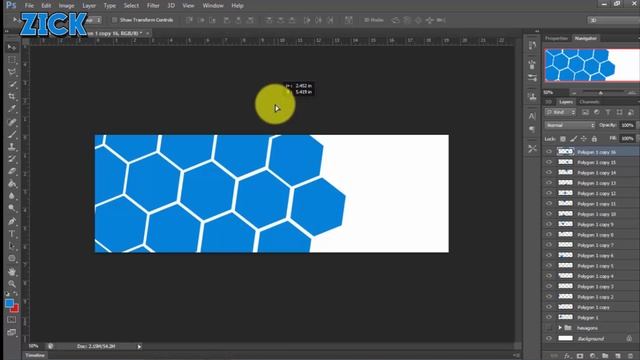Viewport: 640px width, 360px height.
Task: Hide the Polygon 1 copy 16 layer
Action: (x=549, y=152)
